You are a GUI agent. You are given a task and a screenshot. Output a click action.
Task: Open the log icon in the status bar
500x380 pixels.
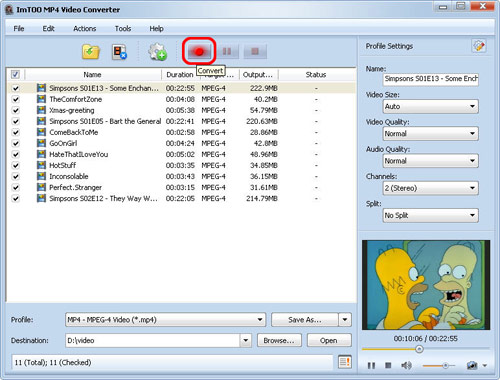(345, 362)
